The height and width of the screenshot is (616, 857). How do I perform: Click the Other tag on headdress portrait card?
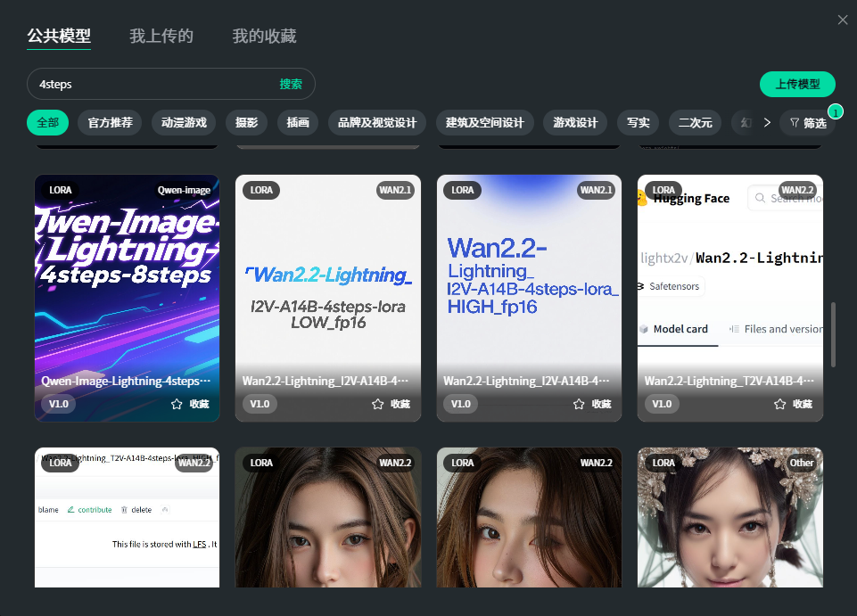pos(801,463)
